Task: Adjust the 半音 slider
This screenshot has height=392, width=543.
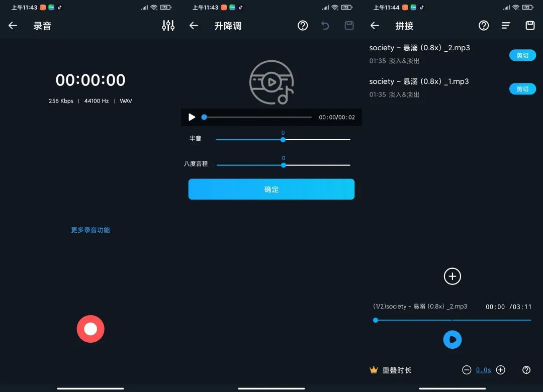Action: tap(283, 140)
